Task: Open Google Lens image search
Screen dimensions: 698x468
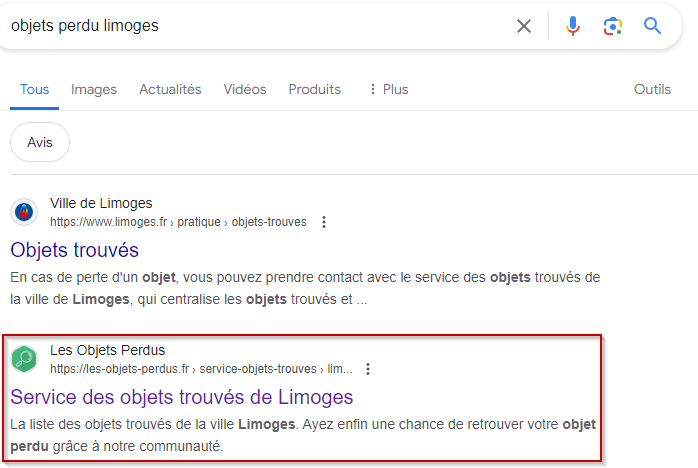Action: (613, 26)
